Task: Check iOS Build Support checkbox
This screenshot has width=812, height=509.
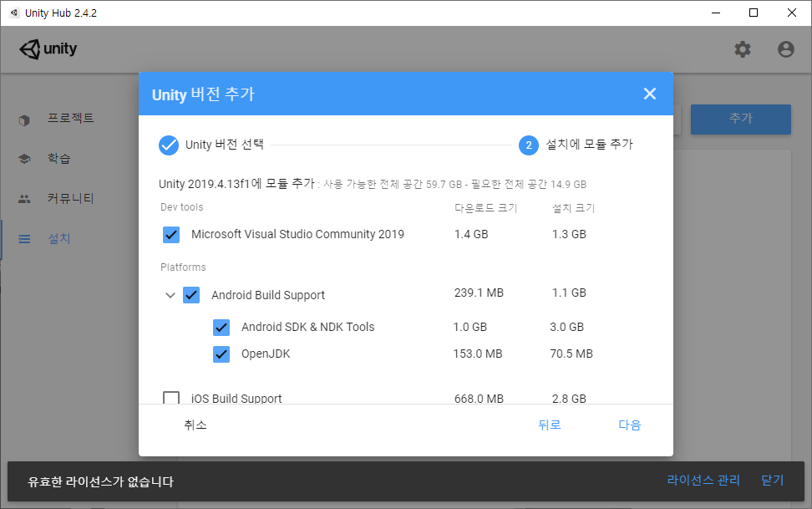Action: 171,398
